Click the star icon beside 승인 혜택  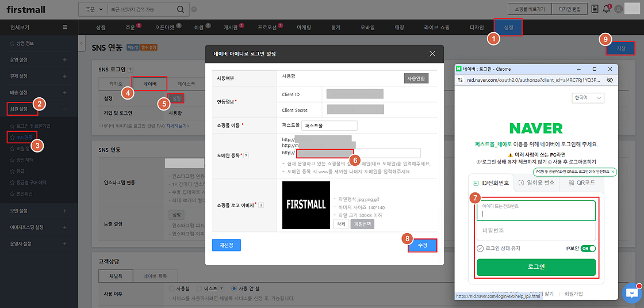12,159
